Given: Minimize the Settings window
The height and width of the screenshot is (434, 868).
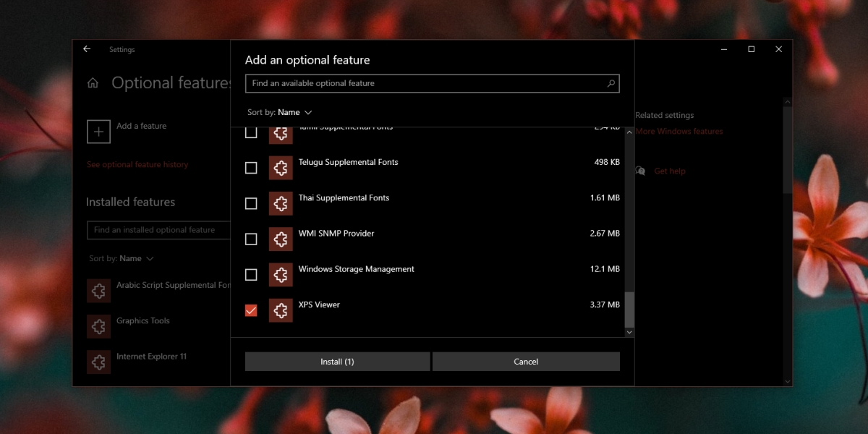Looking at the screenshot, I should click(724, 49).
